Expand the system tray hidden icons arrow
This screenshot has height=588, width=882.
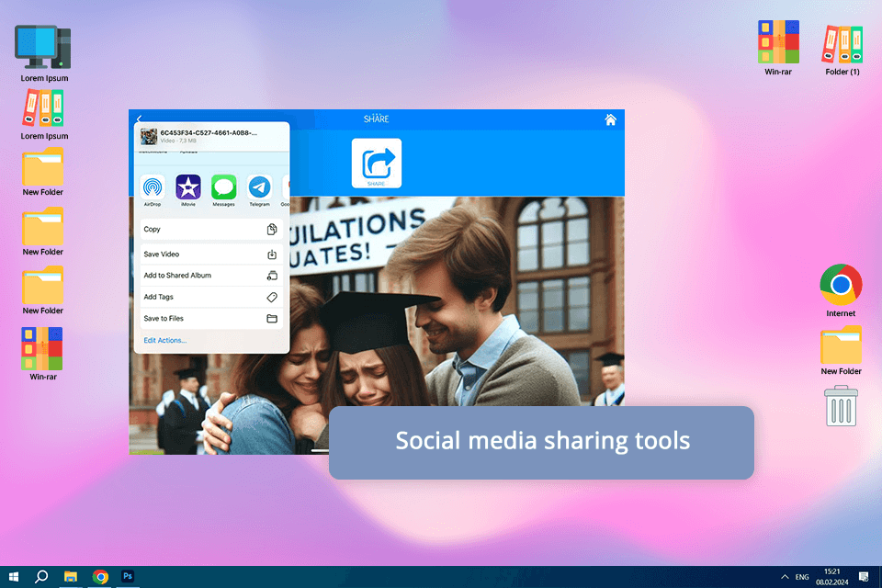tap(785, 577)
